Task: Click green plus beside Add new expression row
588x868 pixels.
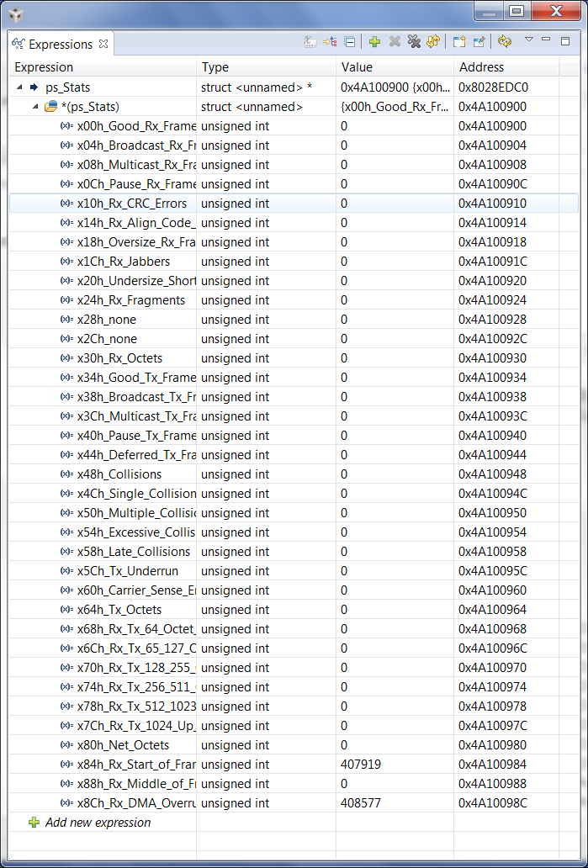Action: [x=34, y=822]
